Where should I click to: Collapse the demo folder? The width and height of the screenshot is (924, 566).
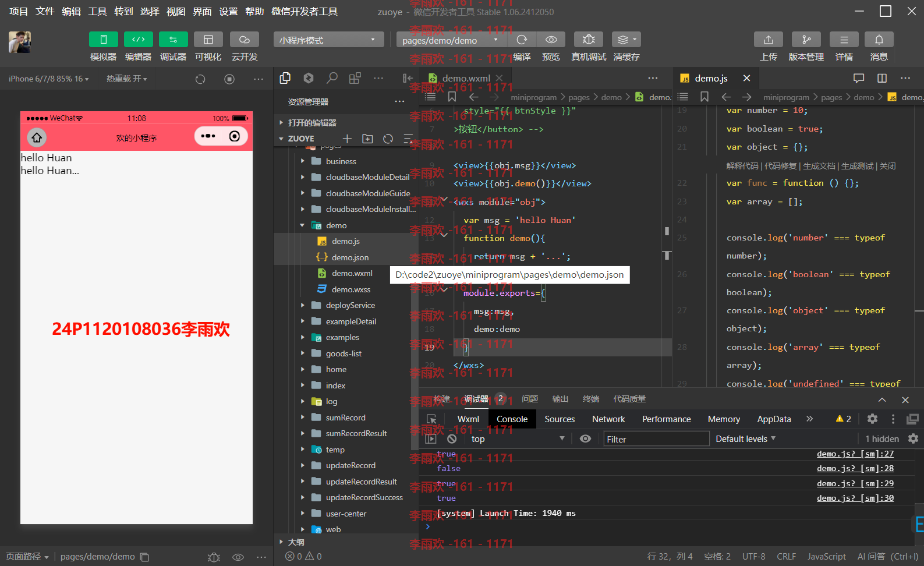point(302,225)
